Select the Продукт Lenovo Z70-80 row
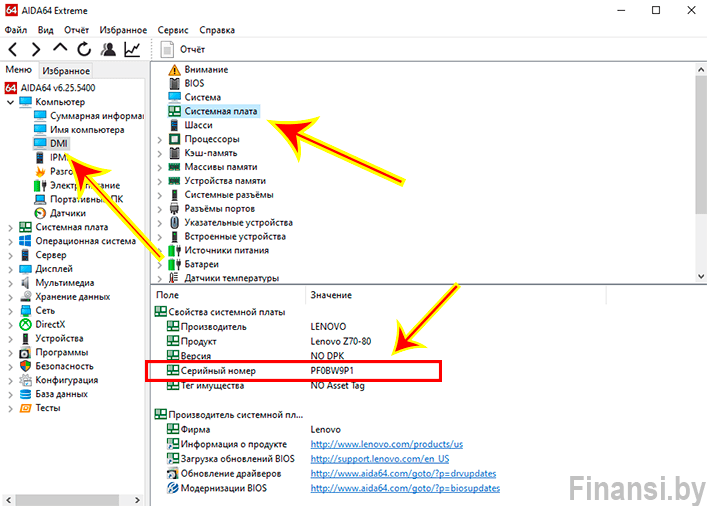Viewport: 707px width, 506px height. pos(269,341)
